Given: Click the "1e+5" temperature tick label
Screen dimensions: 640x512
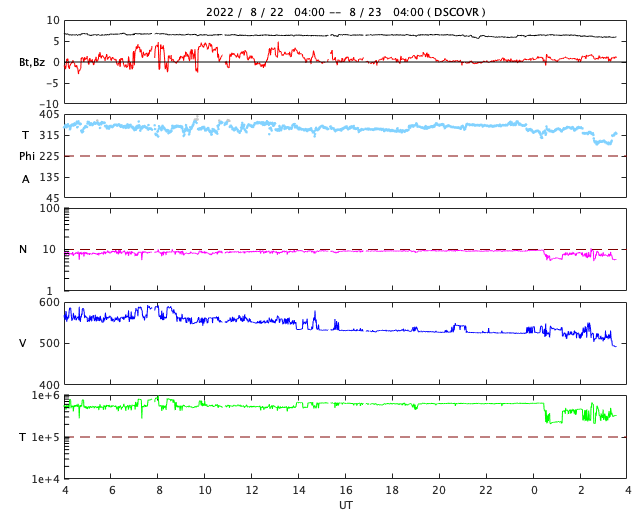Looking at the screenshot, I should coord(46,438).
